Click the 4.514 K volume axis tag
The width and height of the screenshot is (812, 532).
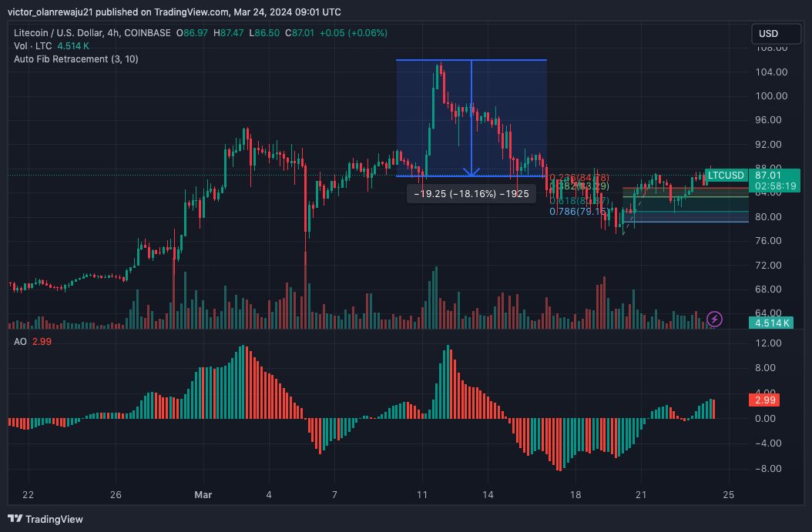point(772,323)
